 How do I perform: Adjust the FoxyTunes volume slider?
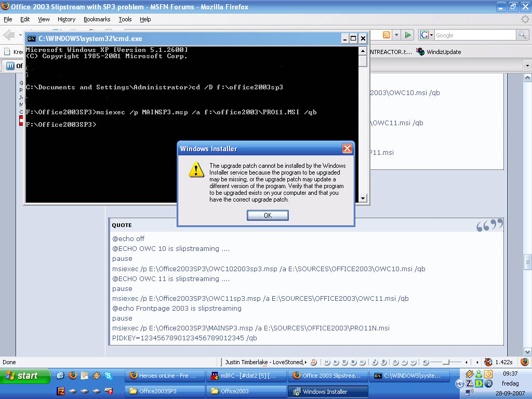point(446,362)
